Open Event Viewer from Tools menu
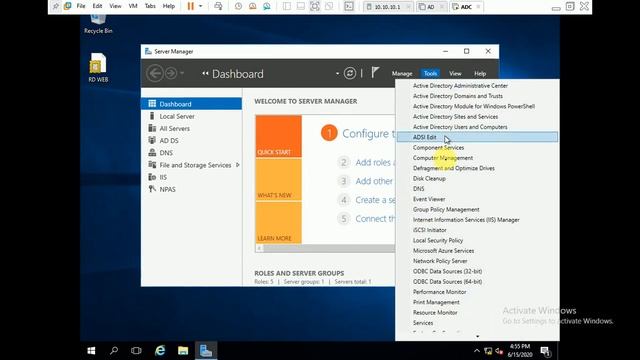Viewport: 640px width, 360px height. coord(477,199)
